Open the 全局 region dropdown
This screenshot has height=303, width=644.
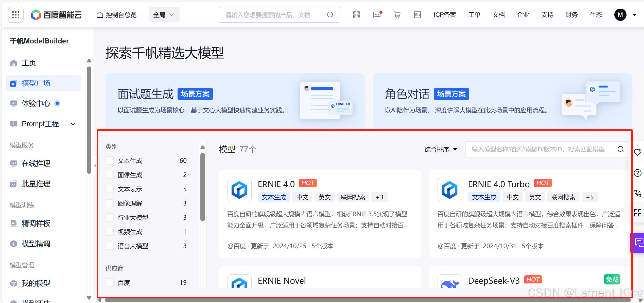pos(164,15)
